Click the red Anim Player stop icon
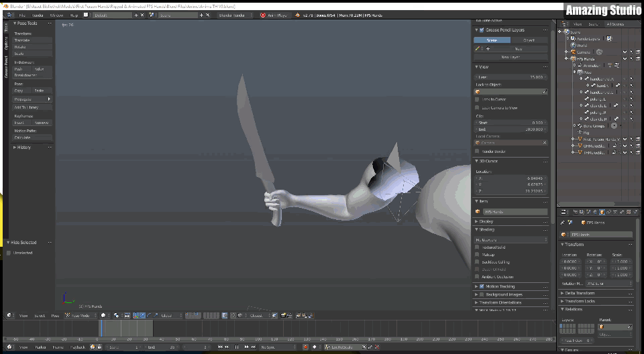644x354 pixels. click(263, 15)
